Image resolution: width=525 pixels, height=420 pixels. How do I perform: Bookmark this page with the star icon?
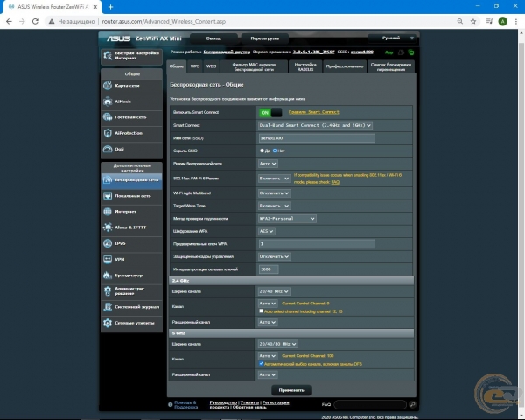[473, 21]
